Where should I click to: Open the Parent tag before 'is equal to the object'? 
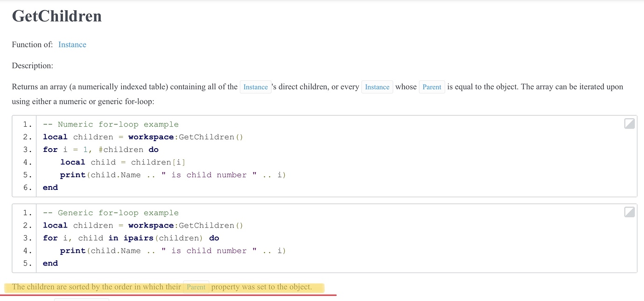(x=432, y=87)
